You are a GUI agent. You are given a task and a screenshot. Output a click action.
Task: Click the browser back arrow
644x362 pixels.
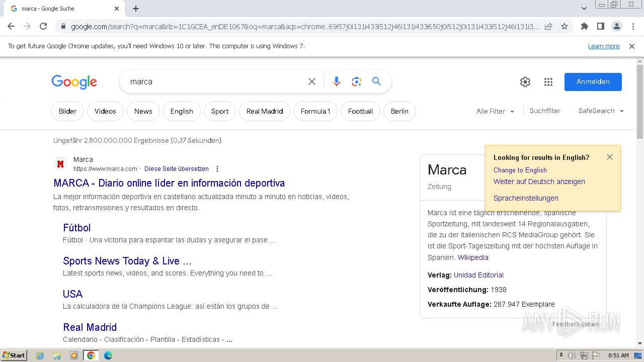(x=11, y=26)
